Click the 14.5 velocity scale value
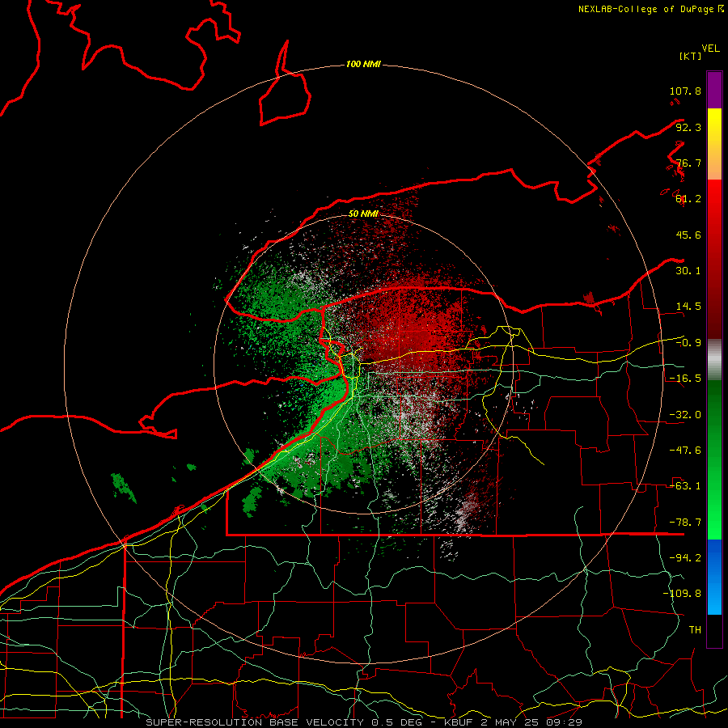The height and width of the screenshot is (728, 728). [688, 307]
